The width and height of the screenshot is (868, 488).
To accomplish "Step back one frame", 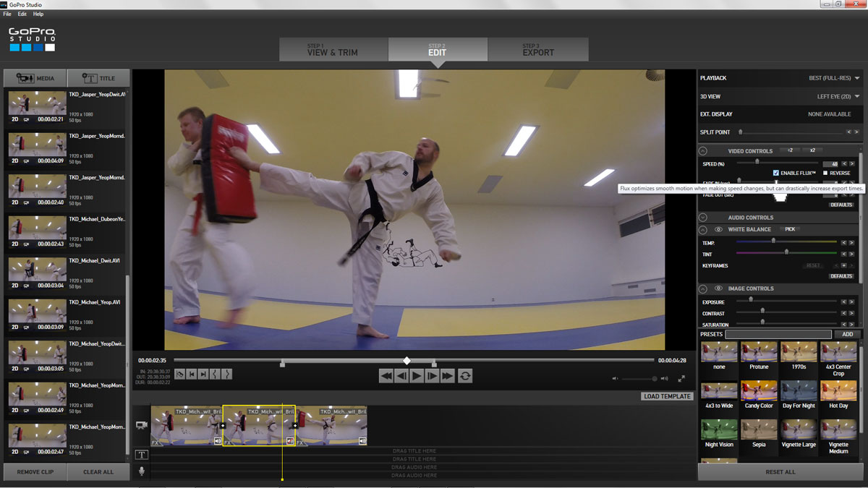I will [401, 376].
